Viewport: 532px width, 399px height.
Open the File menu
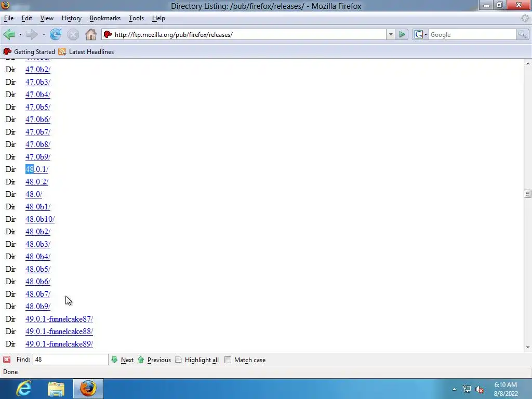(9, 18)
